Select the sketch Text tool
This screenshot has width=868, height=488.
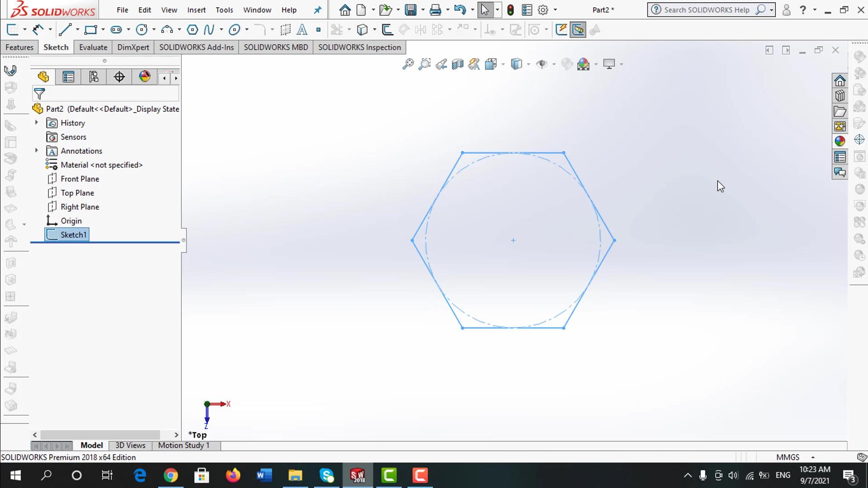(x=302, y=30)
